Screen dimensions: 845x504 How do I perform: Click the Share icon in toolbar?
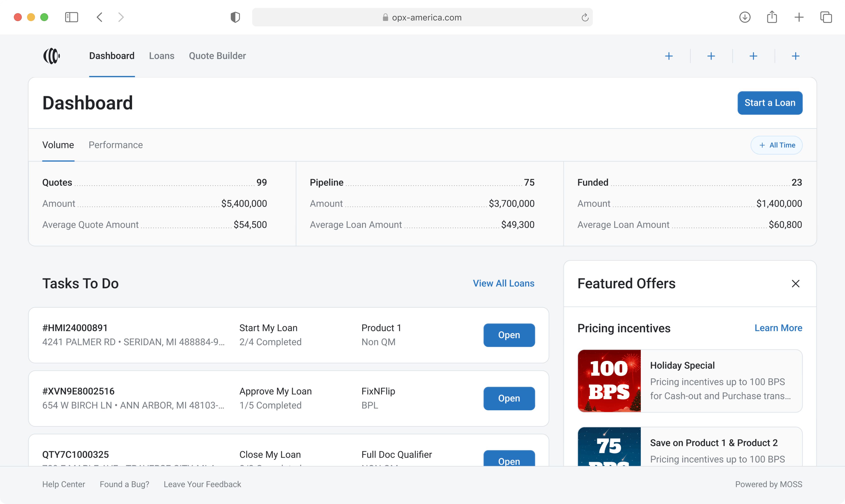pos(772,17)
